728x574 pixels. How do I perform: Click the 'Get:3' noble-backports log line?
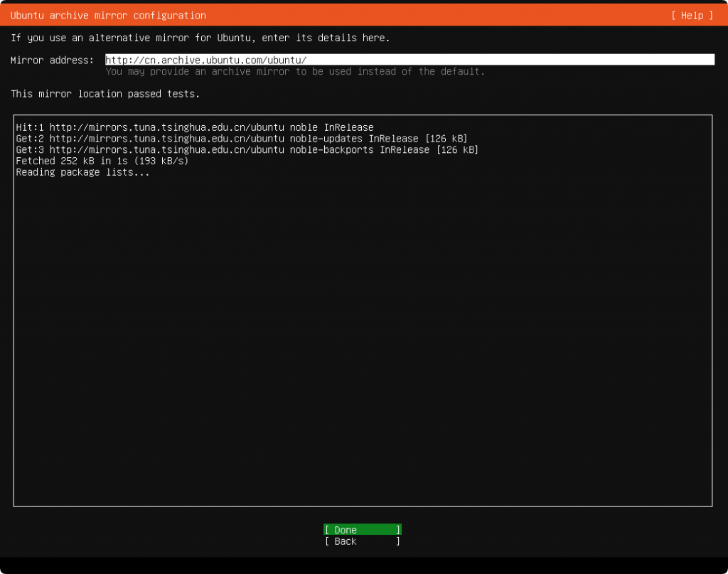247,149
